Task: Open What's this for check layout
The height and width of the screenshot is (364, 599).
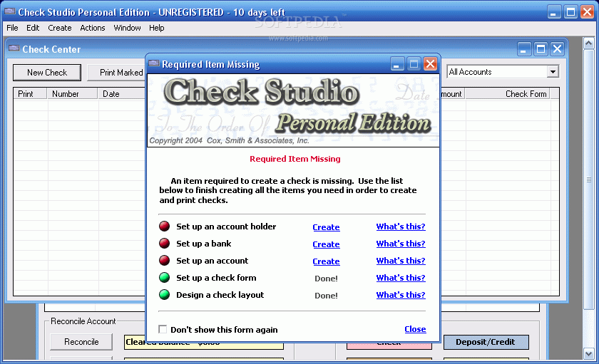Action: 401,295
